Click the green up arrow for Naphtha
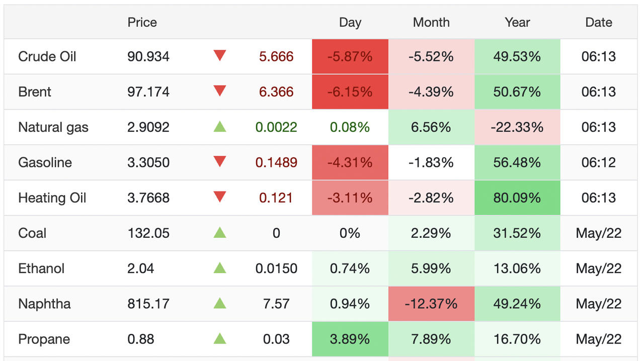This screenshot has height=361, width=644. pos(220,303)
